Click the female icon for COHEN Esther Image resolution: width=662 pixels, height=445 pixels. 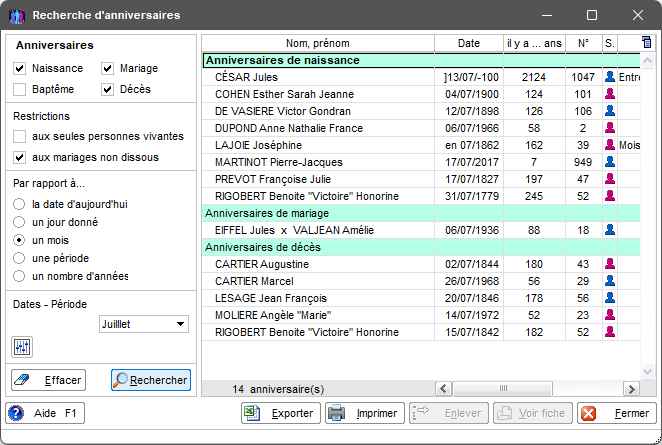pos(610,94)
